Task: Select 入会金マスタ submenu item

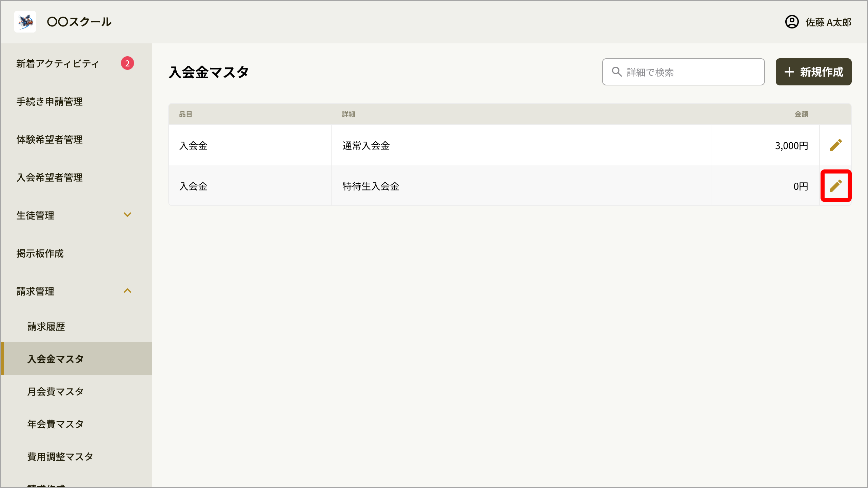Action: point(76,359)
